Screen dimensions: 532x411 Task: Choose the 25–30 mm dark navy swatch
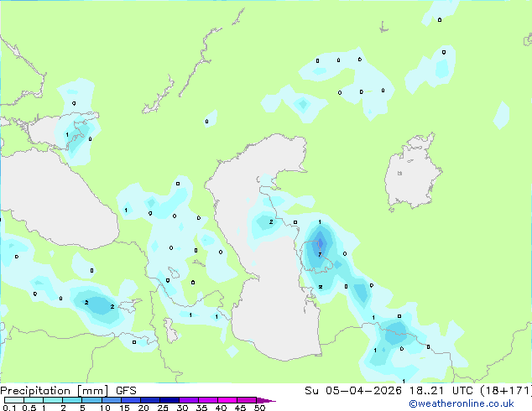coord(170,400)
